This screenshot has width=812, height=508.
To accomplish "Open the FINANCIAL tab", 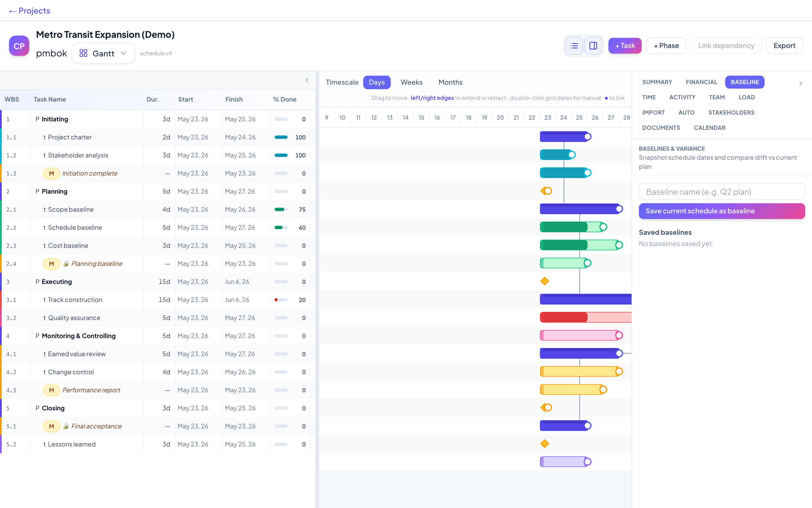I will [701, 82].
